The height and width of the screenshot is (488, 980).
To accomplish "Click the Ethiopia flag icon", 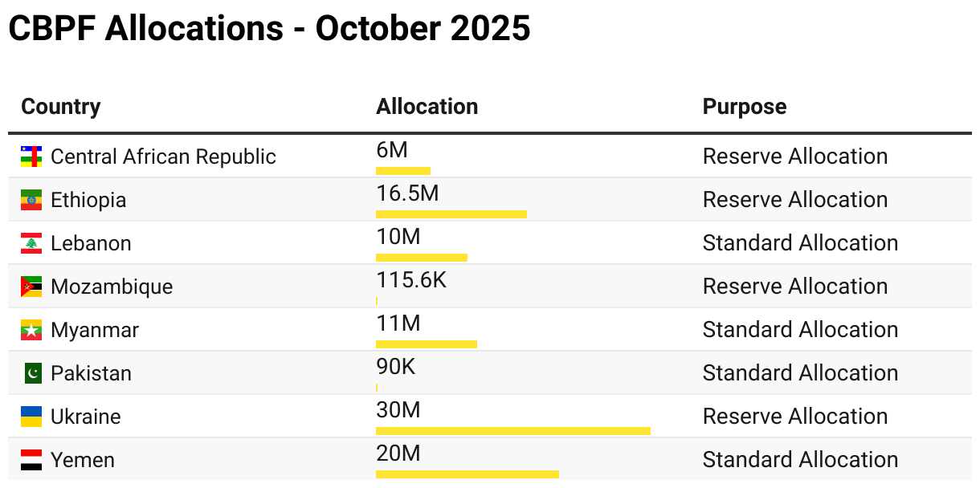I will click(x=31, y=200).
